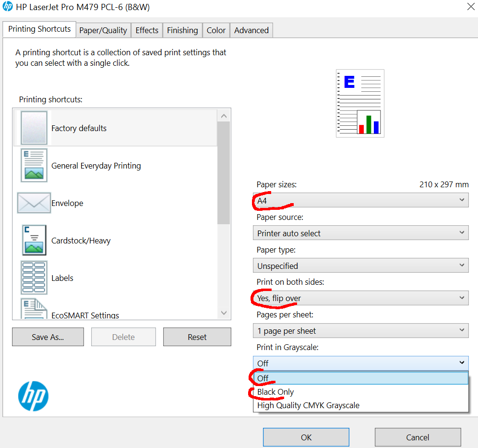Select the Cardstock/Heavy shortcut icon

34,240
